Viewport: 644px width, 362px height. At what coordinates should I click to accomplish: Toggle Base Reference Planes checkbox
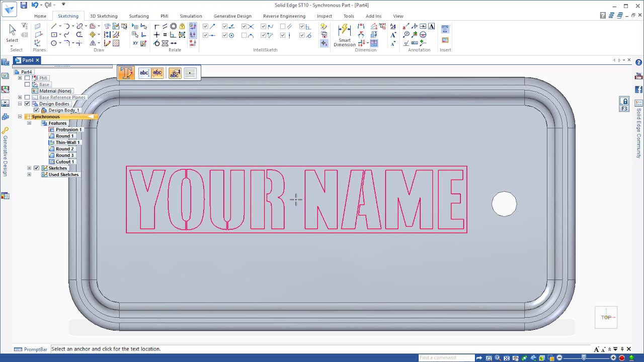(27, 98)
